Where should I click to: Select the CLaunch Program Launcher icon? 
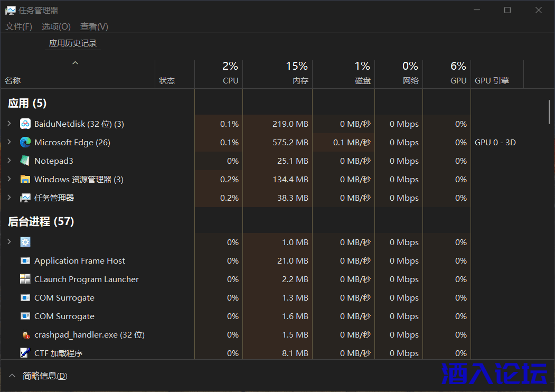[25, 279]
